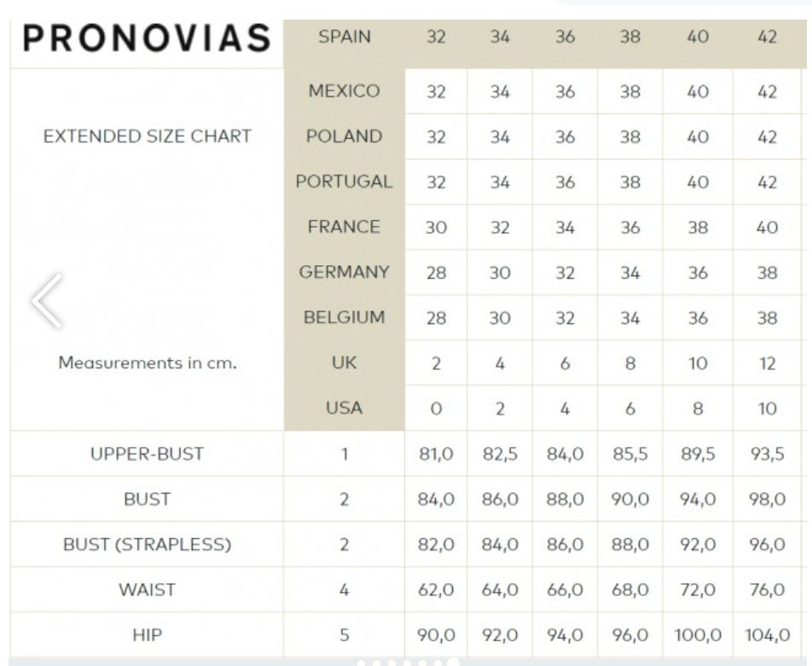Image resolution: width=812 pixels, height=666 pixels.
Task: Click the BUST (STRAPLESS) row label
Action: [147, 544]
